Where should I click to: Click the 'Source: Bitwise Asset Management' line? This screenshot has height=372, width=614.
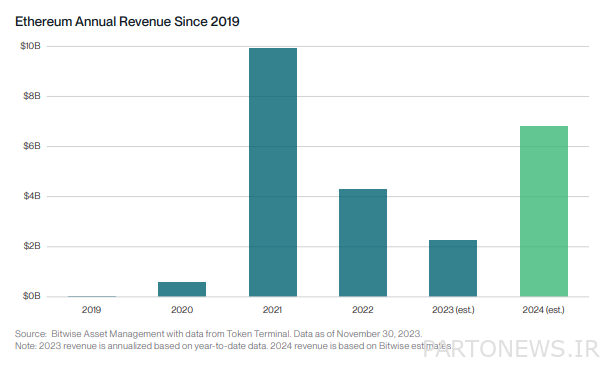(x=219, y=334)
